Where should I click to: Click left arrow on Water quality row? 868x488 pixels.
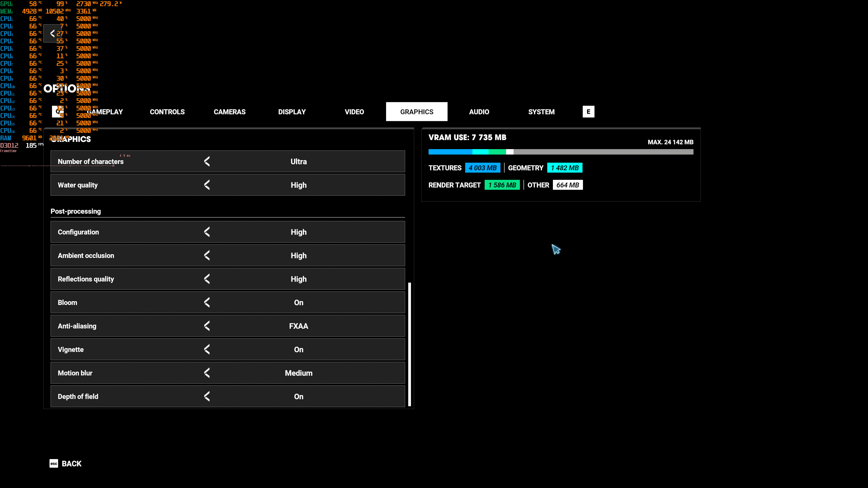(x=207, y=185)
